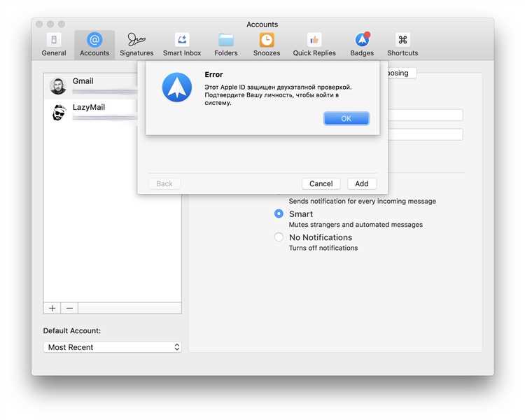Viewport: 525px width, 420px height.
Task: Click the window zoom button
Action: click(x=62, y=24)
